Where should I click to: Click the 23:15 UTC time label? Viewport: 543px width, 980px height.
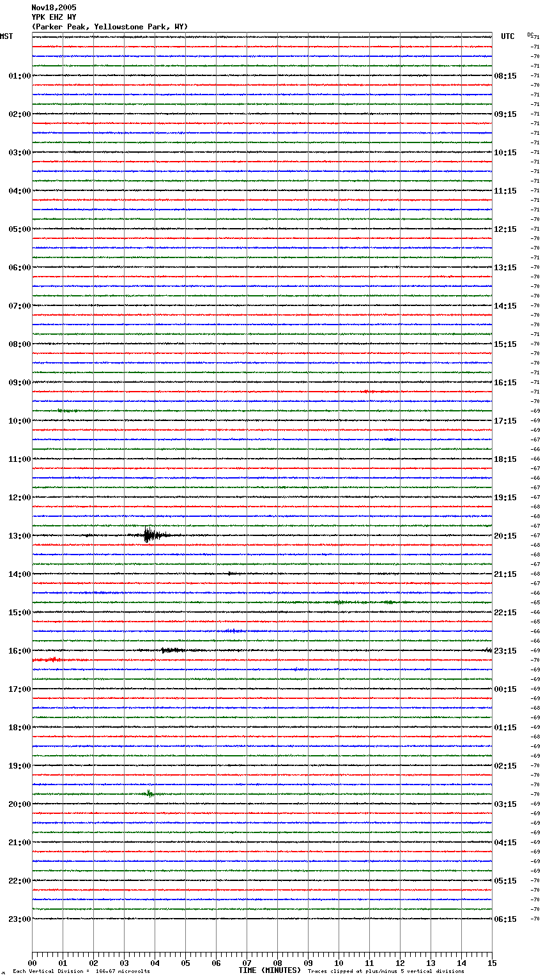[x=505, y=651]
